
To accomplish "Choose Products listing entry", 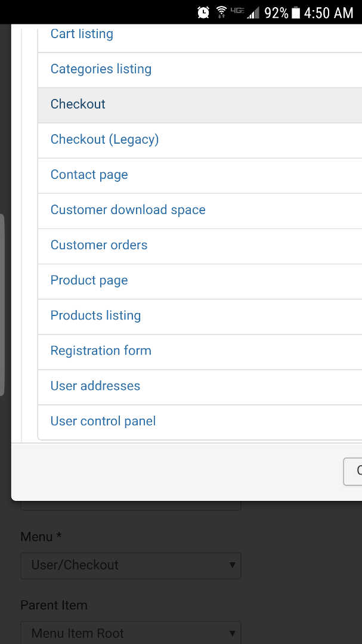I will pyautogui.click(x=95, y=315).
